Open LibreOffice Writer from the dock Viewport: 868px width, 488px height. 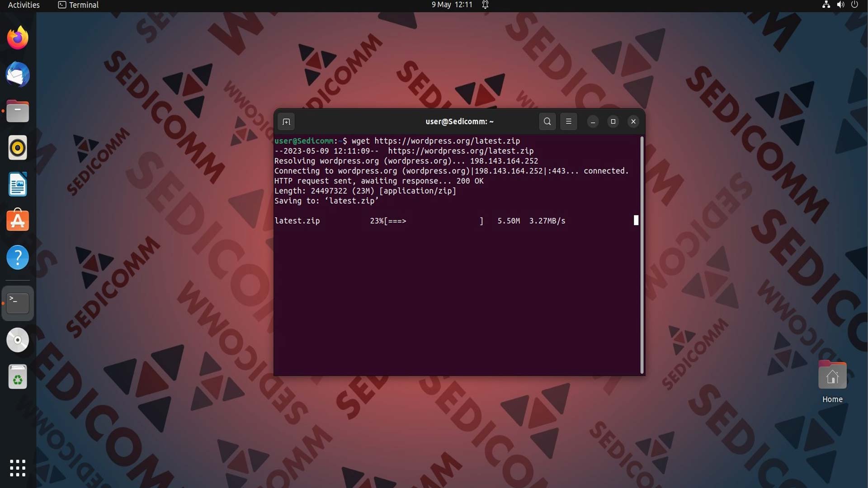click(x=18, y=184)
